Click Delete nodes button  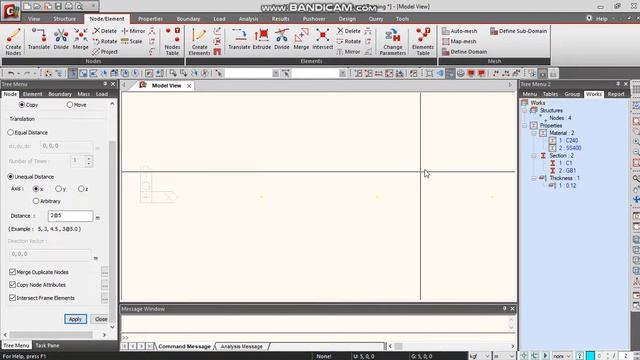(x=105, y=31)
